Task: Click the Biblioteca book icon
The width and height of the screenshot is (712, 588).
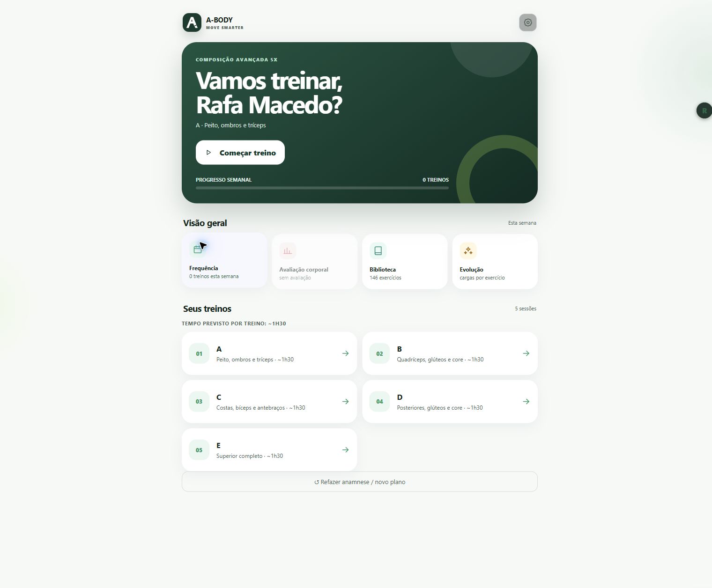Action: [x=378, y=250]
